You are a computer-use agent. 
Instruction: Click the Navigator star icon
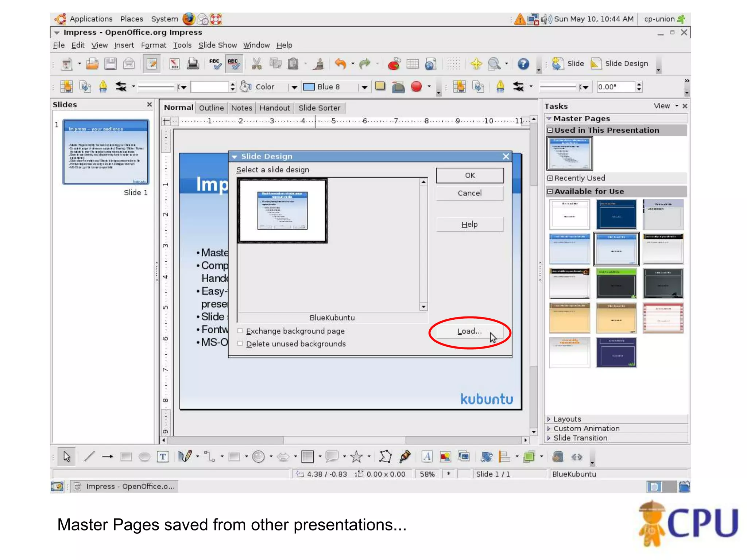(476, 64)
